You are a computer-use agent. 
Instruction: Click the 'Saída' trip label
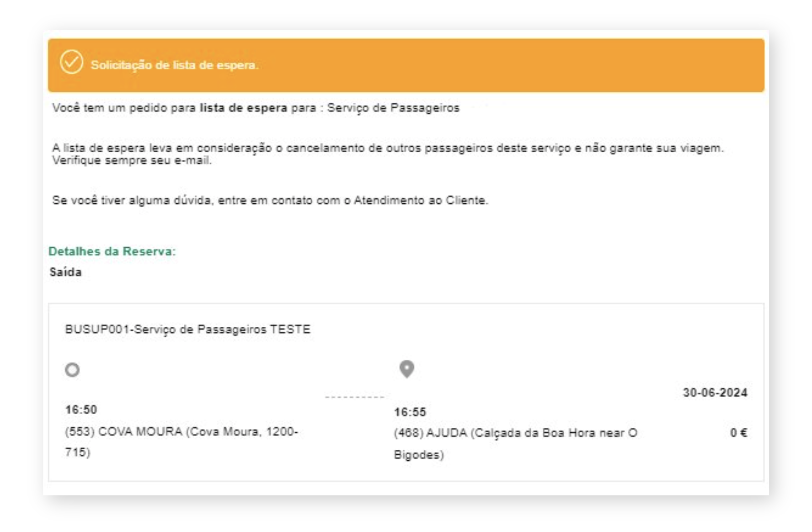pyautogui.click(x=65, y=272)
